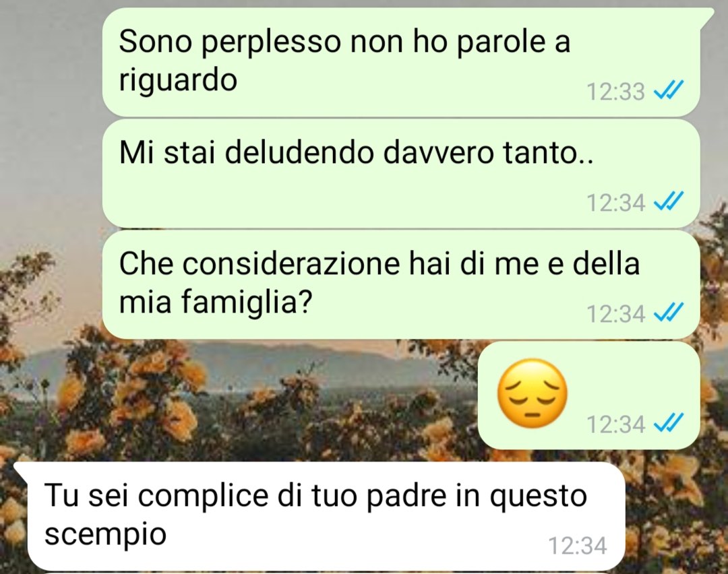Viewport: 728px width, 574px height.
Task: Click the blue double check on the 'Mi stai deludendo' message
Action: point(669,202)
